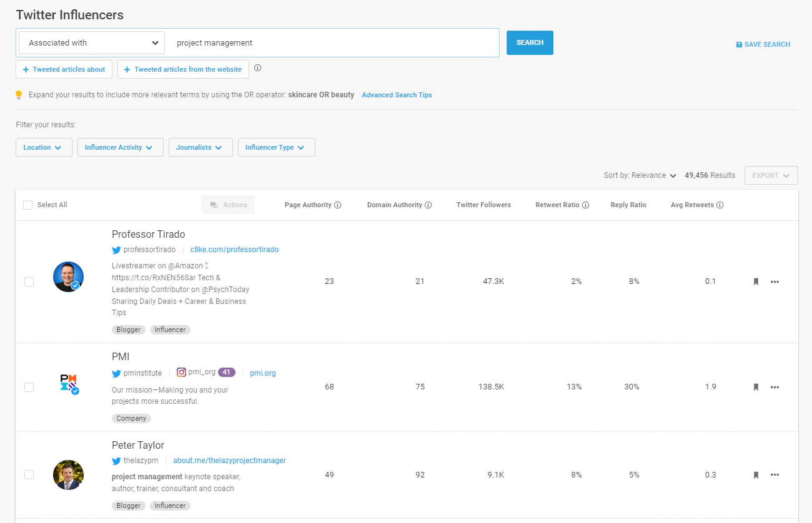Open the Sort by Relevance dropdown
Viewport: 812px width, 523px height.
pos(640,175)
